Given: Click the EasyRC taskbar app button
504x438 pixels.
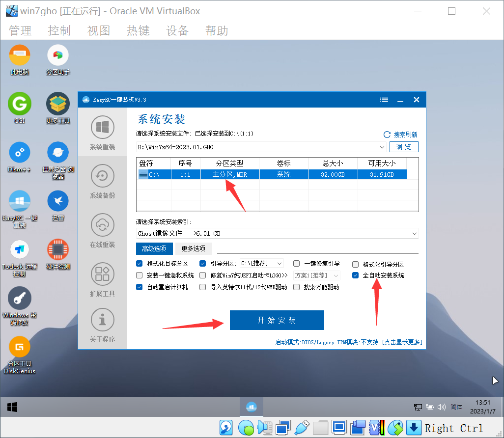Looking at the screenshot, I should [252, 407].
